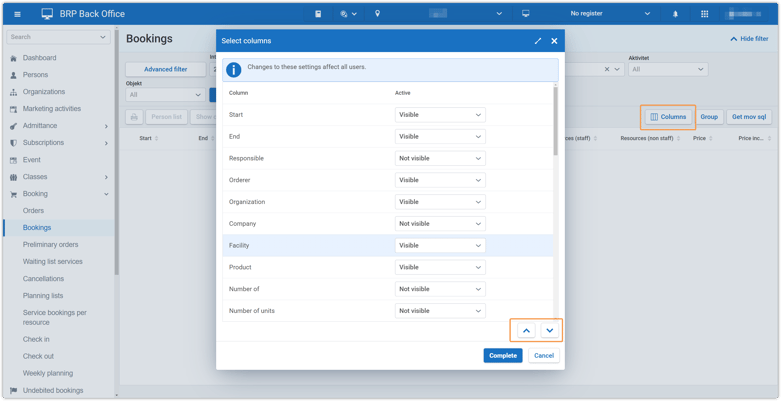Click the Cancel button in dialog

point(544,356)
